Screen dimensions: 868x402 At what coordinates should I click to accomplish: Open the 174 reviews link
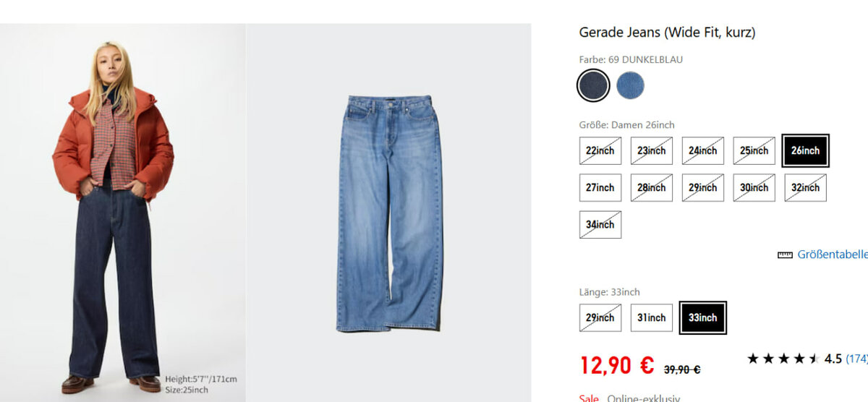[x=856, y=358]
